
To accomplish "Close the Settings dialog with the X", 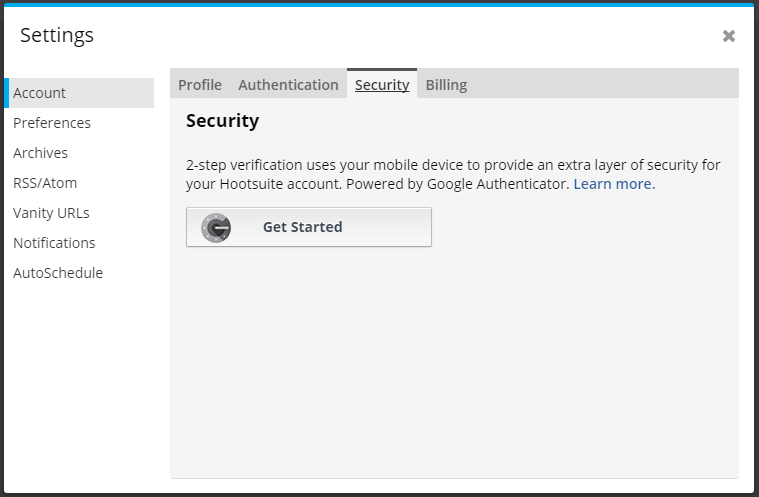I will (x=729, y=36).
